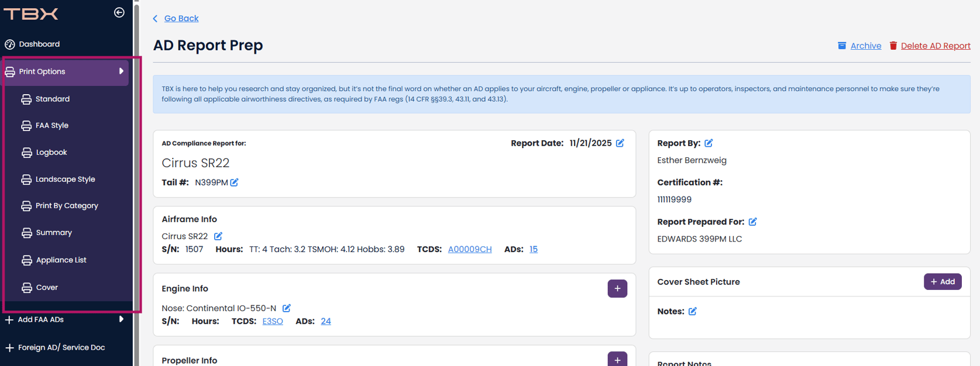Image resolution: width=980 pixels, height=366 pixels.
Task: Edit the Continental IO-550-N engine
Action: 287,308
